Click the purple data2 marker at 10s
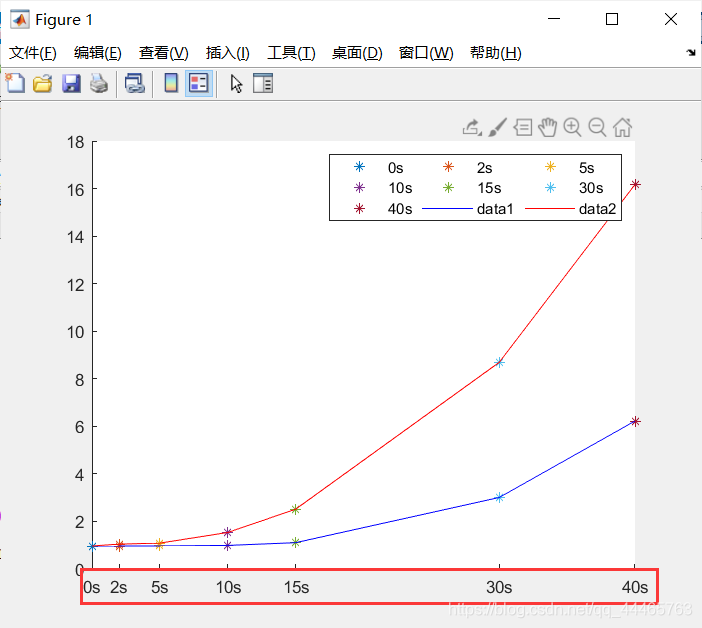The height and width of the screenshot is (628, 702). [227, 532]
